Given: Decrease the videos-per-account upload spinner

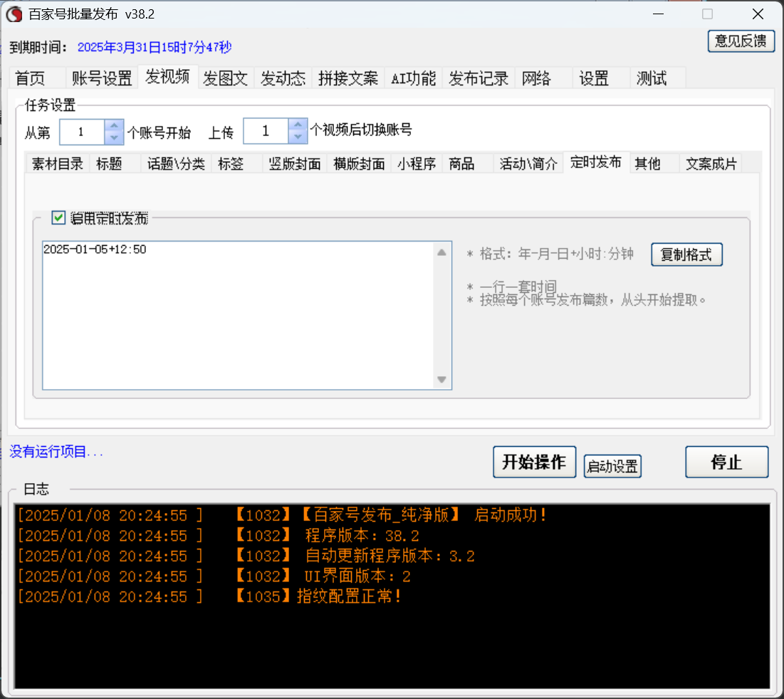Looking at the screenshot, I should tap(298, 137).
